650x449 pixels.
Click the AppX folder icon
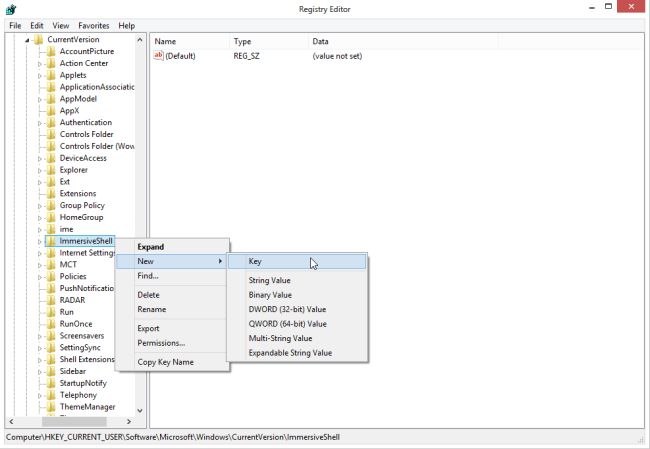51,111
